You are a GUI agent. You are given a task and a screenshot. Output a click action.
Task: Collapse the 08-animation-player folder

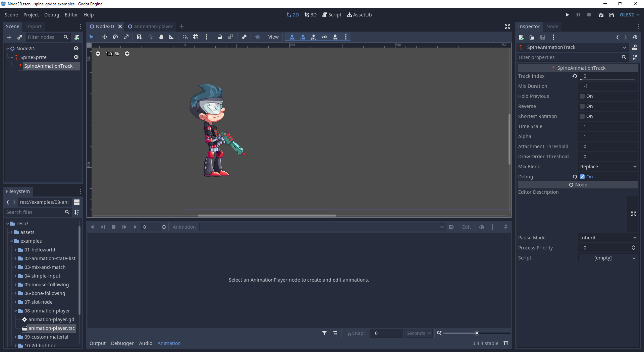click(x=15, y=311)
